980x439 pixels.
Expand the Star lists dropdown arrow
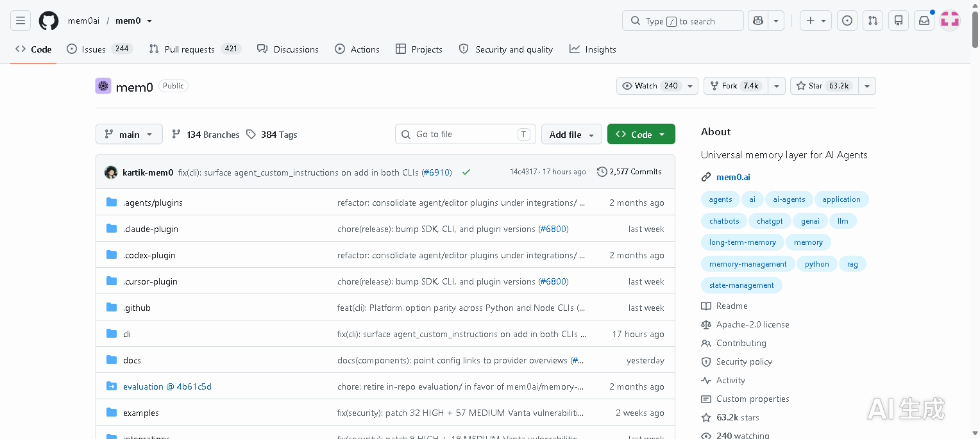coord(867,86)
